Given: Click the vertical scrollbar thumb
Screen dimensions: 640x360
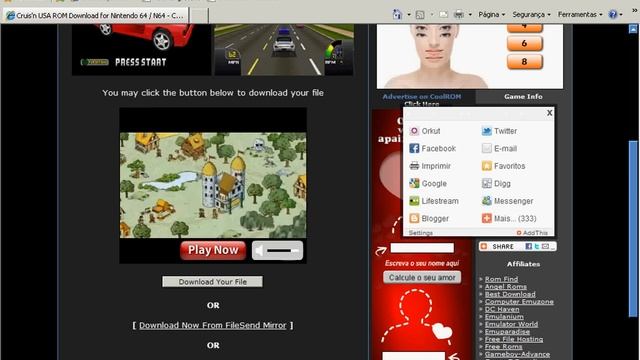Looking at the screenshot, I should click(x=633, y=229).
